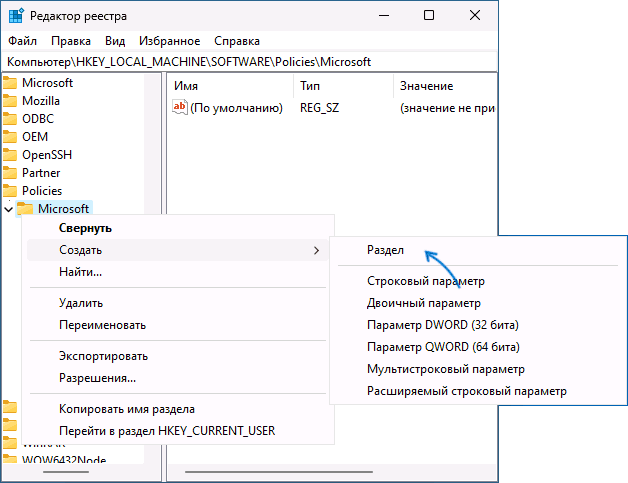Select the Mozilla key
This screenshot has height=483, width=628.
41,101
